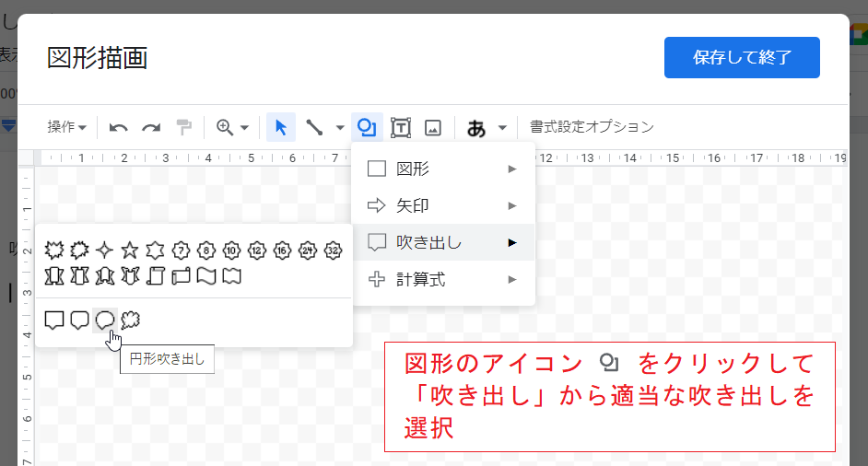This screenshot has width=868, height=466.
Task: Click the paint format roller icon
Action: [x=183, y=127]
